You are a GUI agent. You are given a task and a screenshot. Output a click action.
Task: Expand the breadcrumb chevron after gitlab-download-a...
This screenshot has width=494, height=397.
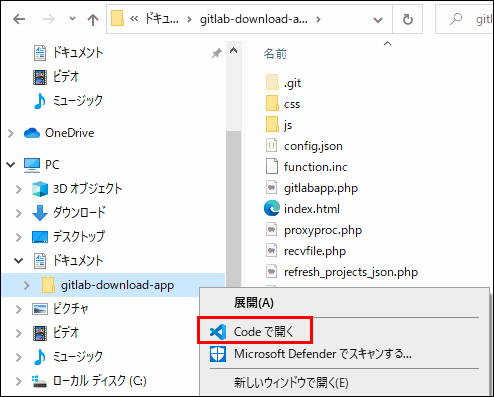click(x=318, y=20)
